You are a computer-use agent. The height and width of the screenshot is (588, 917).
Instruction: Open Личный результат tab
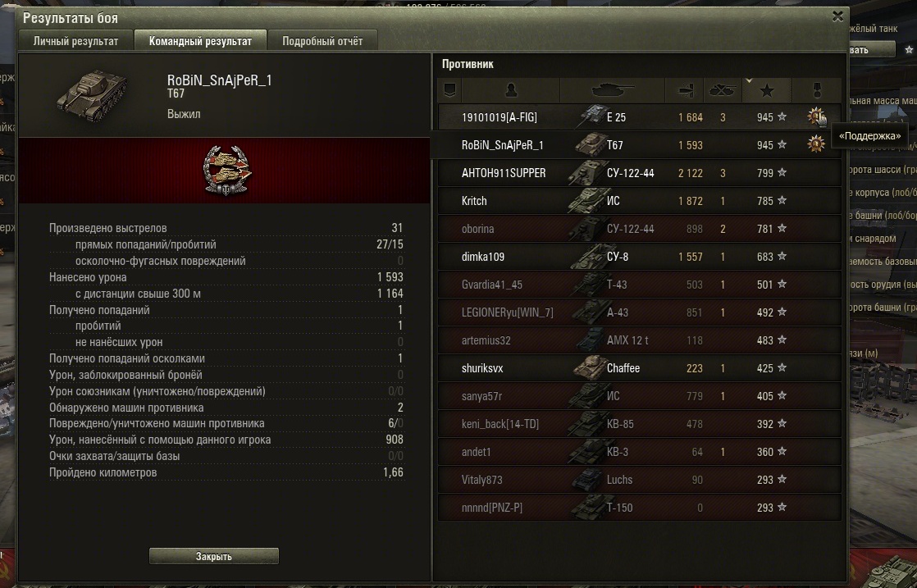click(x=75, y=41)
